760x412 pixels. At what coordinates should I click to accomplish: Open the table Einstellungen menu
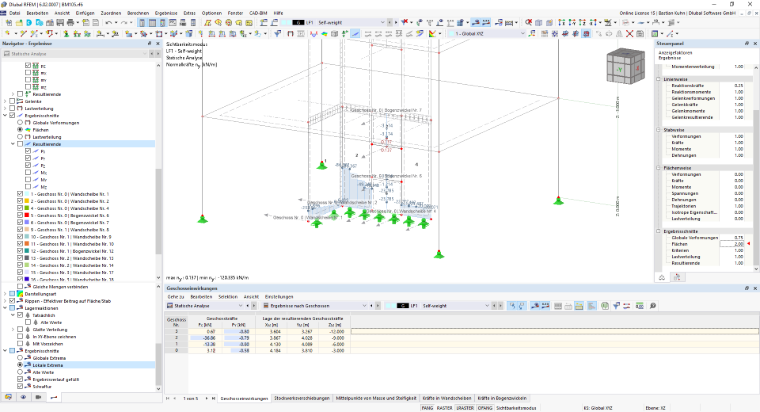point(279,297)
